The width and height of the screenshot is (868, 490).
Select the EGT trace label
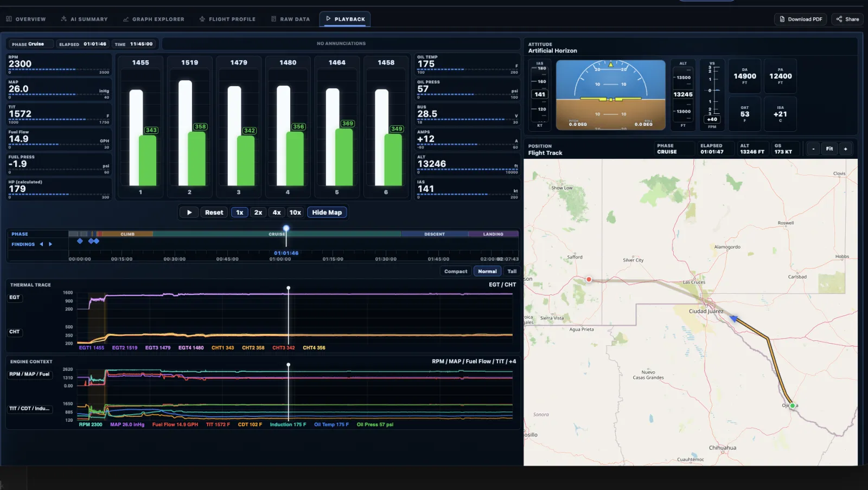coord(14,298)
